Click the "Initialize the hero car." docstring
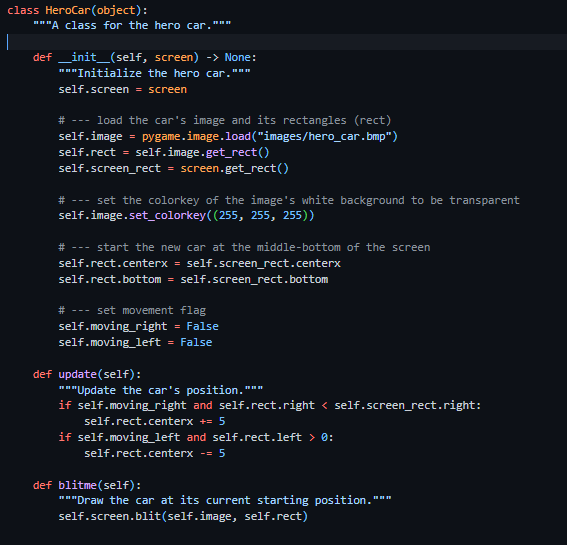The height and width of the screenshot is (545, 567). [154, 73]
